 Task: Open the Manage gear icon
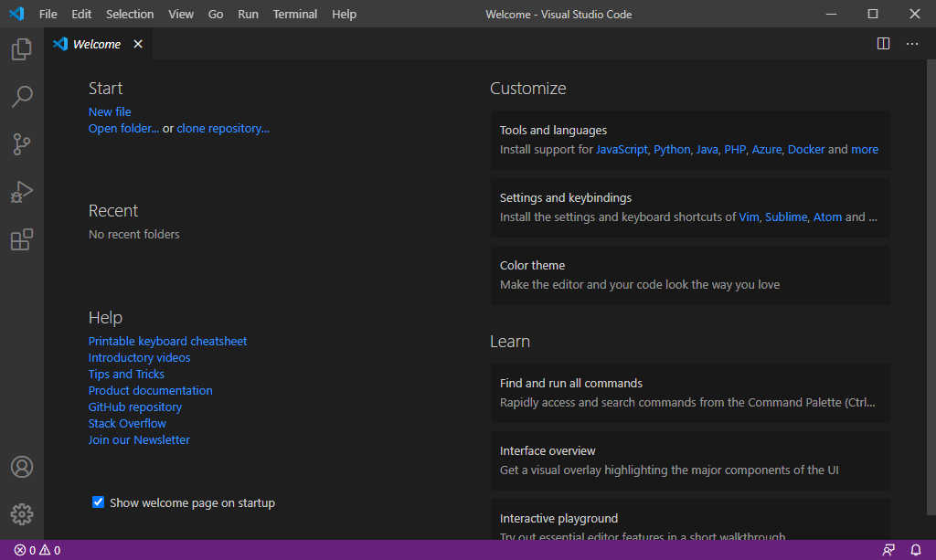22,514
